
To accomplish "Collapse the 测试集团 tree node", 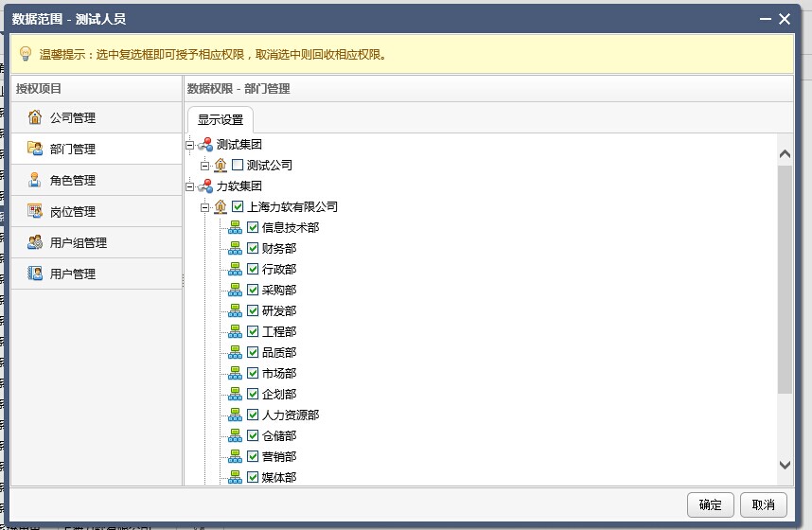I will coord(190,145).
